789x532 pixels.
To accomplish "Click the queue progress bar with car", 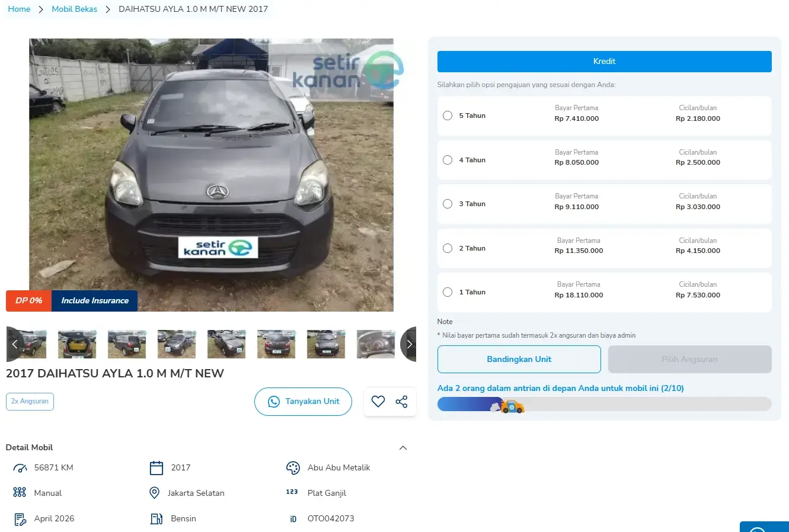I will point(604,405).
